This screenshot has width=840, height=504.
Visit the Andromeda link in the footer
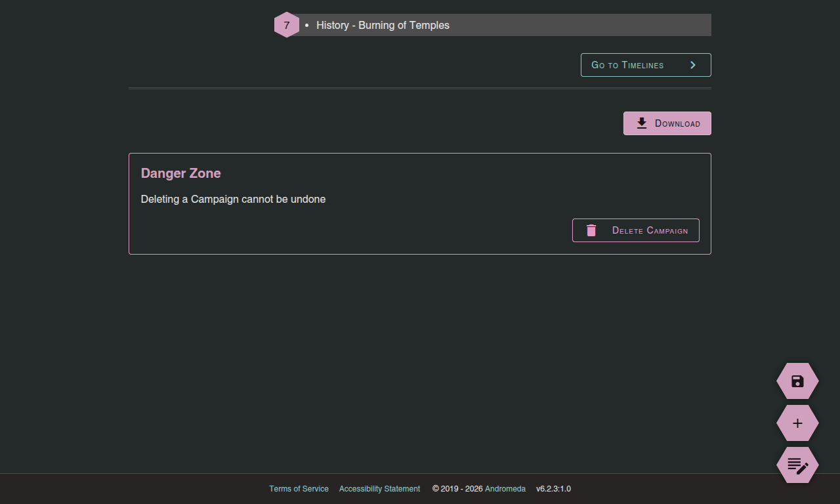(505, 488)
